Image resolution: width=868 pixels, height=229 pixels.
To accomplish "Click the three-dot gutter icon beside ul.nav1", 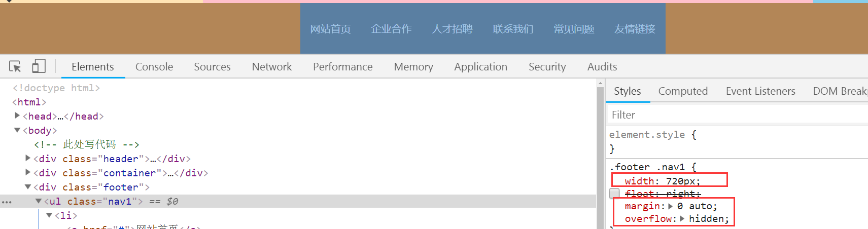I will [x=7, y=202].
